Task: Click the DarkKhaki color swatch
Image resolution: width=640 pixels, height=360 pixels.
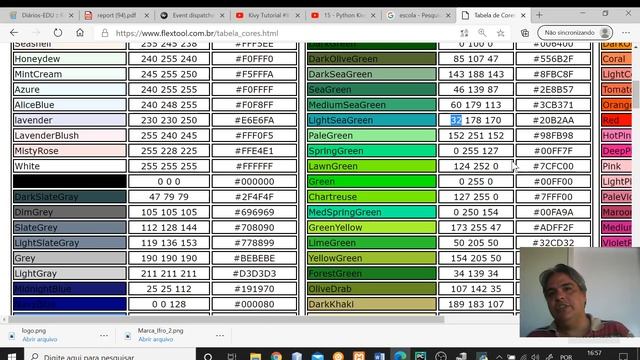Action: coord(371,304)
